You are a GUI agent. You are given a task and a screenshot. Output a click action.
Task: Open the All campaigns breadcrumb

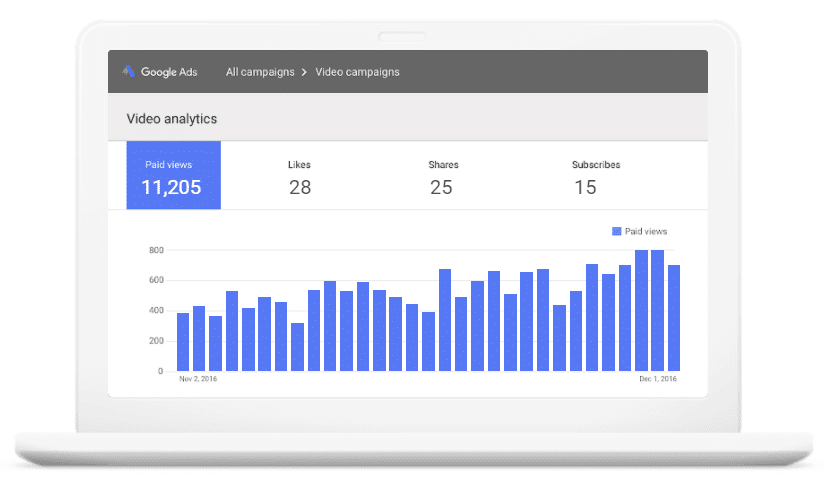coord(260,72)
